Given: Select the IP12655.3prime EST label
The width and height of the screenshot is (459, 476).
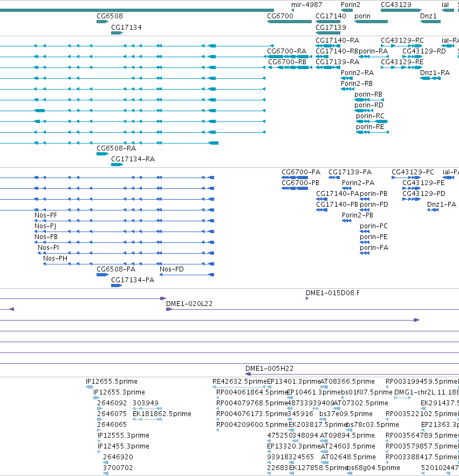Looking at the screenshot, I should (119, 392).
